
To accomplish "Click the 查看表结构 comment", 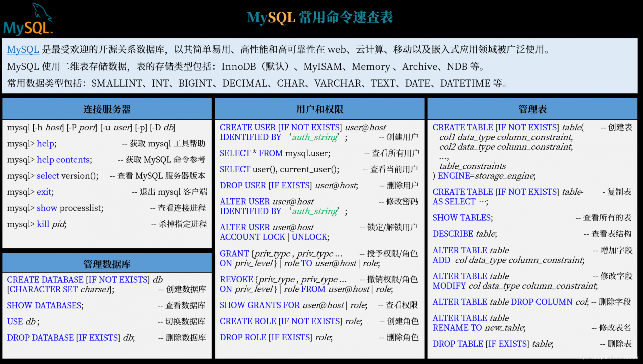I will tap(608, 234).
